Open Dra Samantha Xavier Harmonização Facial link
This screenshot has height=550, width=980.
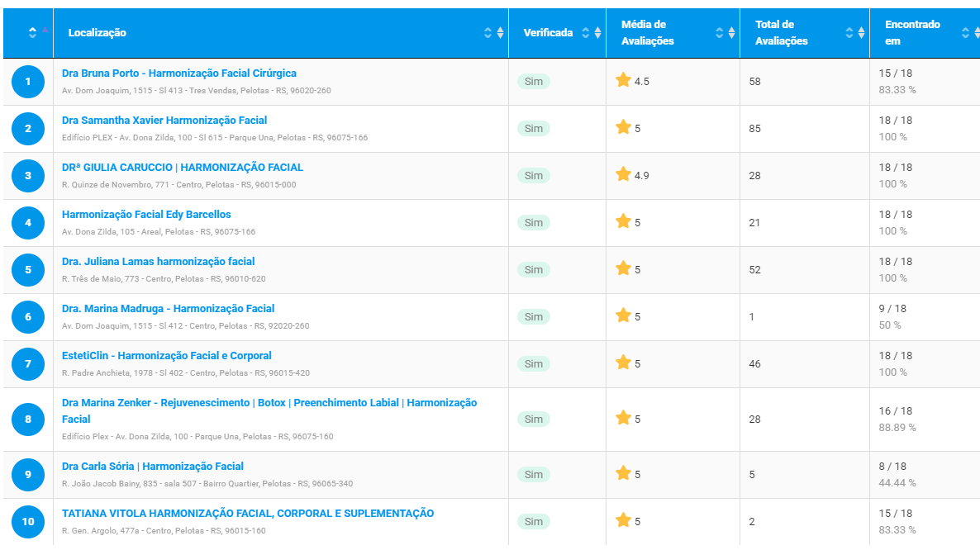pos(164,121)
